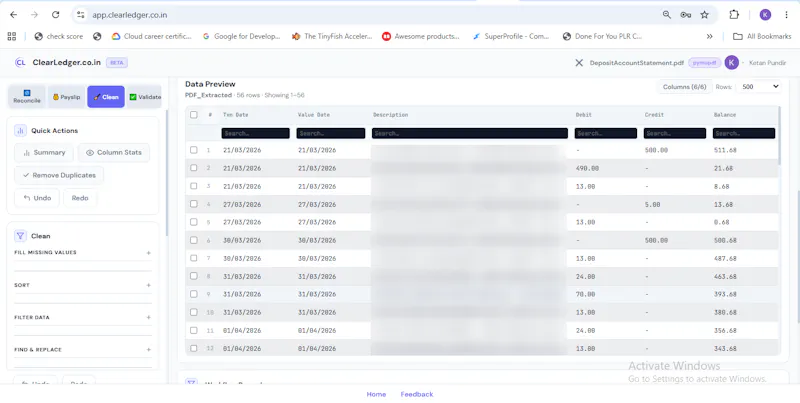Open 'Awesome products...' bookmark

pos(421,36)
